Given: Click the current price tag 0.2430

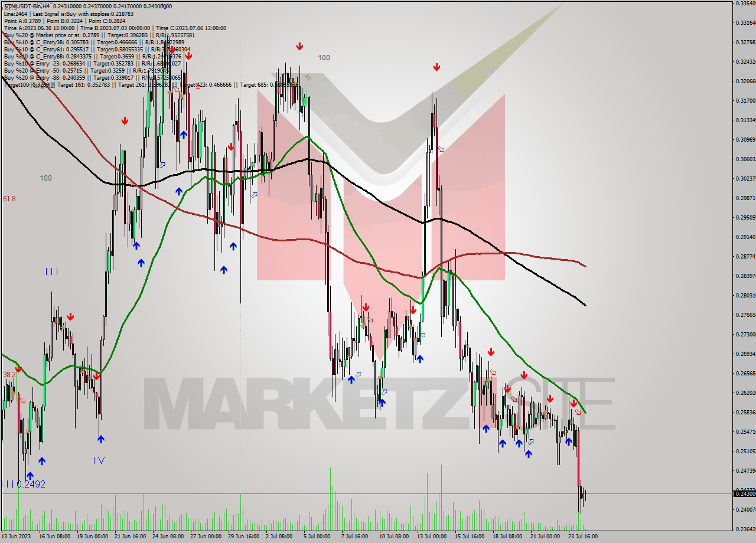Looking at the screenshot, I should coord(744,493).
